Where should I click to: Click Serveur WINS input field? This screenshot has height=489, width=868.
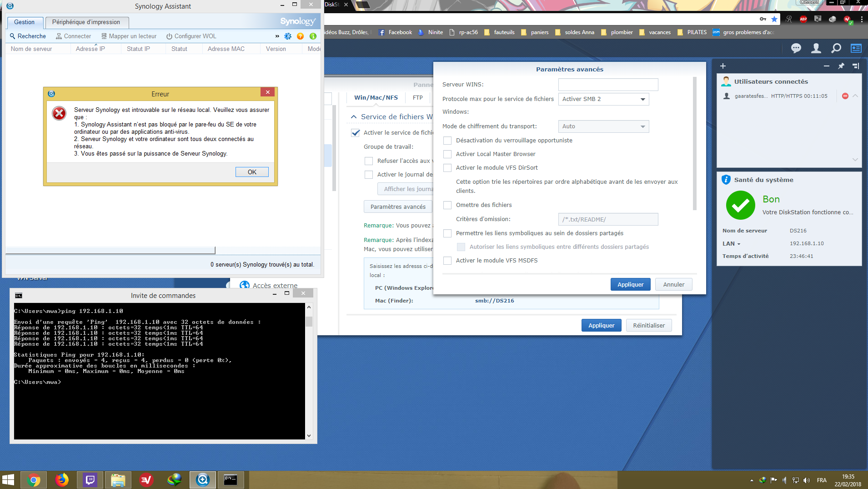click(x=608, y=85)
